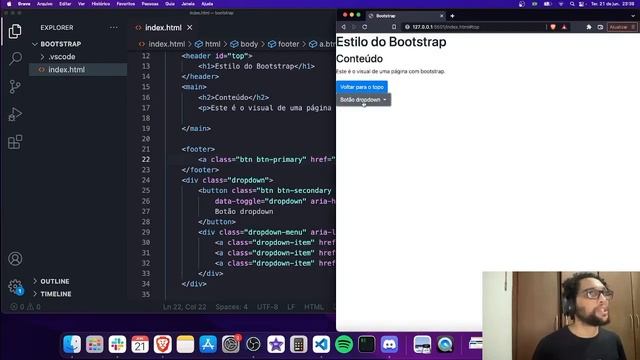640x360 pixels.
Task: Click Spaces: 4 indentation status item
Action: pos(231,307)
